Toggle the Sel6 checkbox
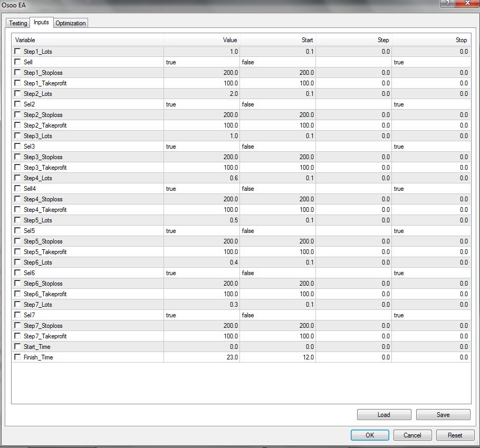480x448 pixels. (x=18, y=273)
